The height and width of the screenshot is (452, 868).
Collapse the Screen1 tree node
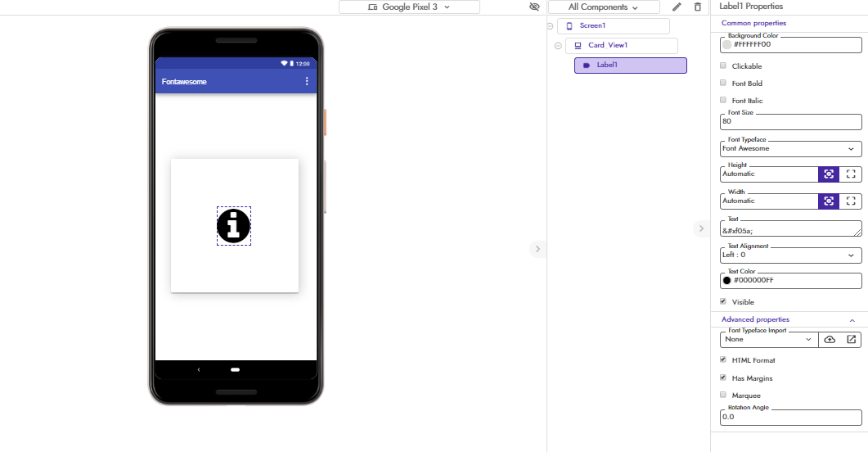pos(551,26)
